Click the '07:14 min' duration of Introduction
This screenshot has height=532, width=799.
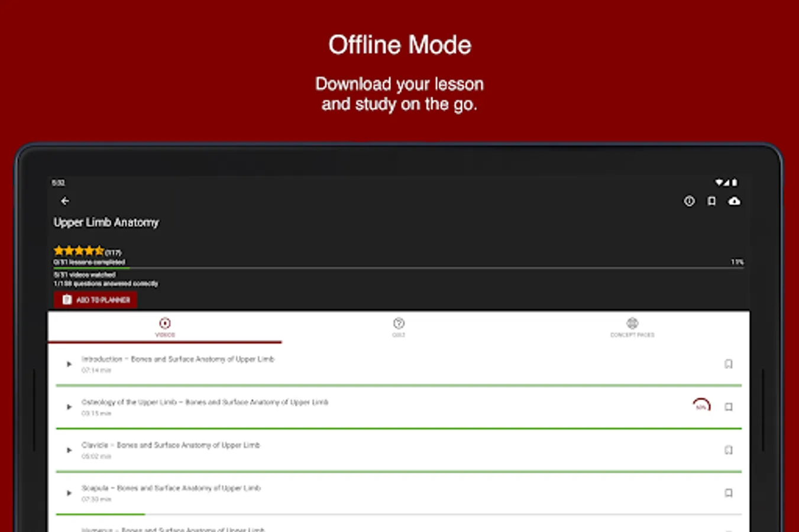click(96, 371)
